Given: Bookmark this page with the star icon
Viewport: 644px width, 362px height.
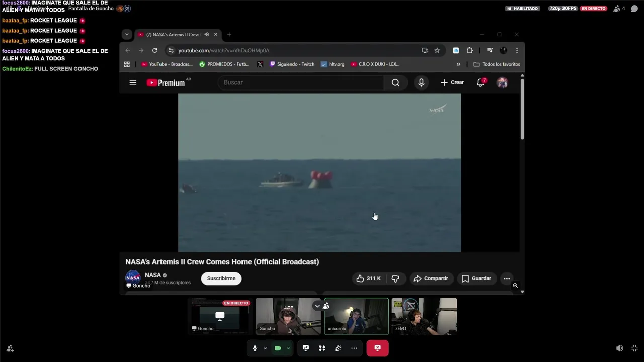Looking at the screenshot, I should (437, 50).
